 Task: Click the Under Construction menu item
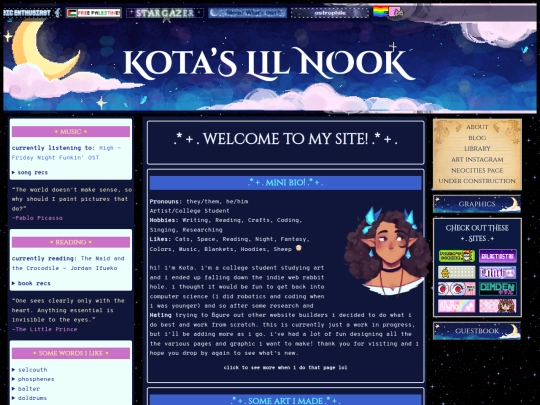tap(477, 181)
